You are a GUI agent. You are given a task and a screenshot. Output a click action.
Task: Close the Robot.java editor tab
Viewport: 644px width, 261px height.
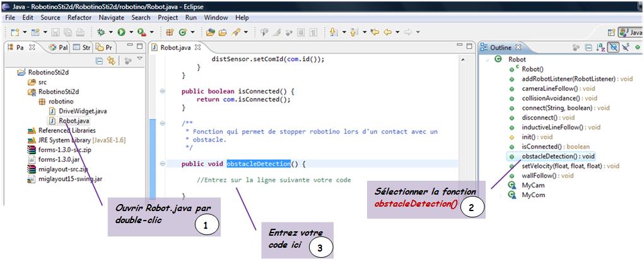(197, 47)
